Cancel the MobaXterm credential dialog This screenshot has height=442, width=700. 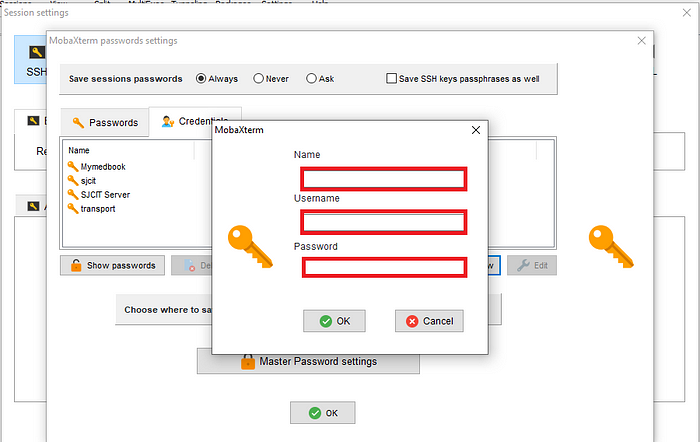429,321
